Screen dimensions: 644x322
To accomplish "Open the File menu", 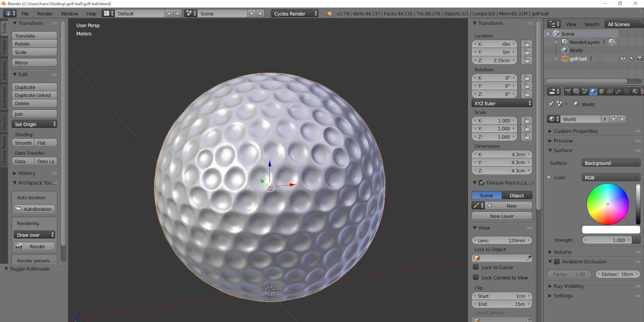I will tap(25, 14).
